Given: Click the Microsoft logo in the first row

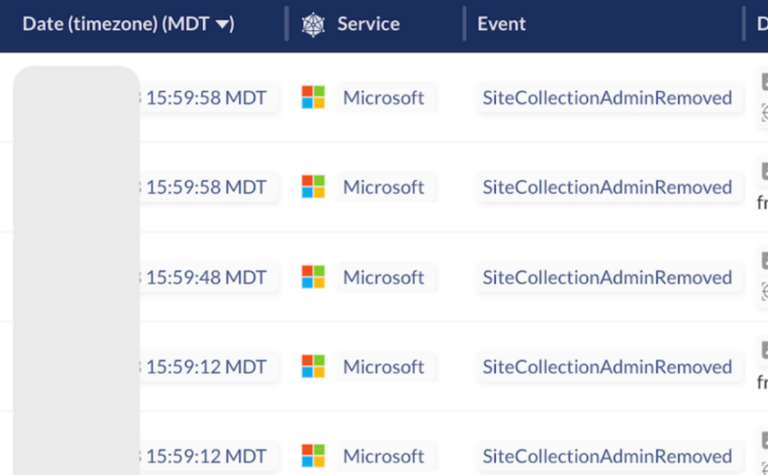Looking at the screenshot, I should point(313,97).
